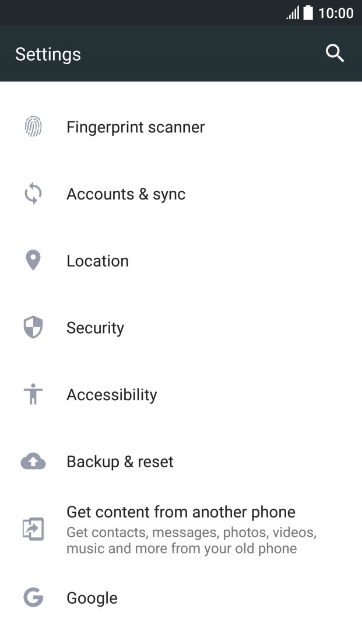Screen dimensions: 362x644
Task: Open Accounts & sync settings
Action: [126, 194]
